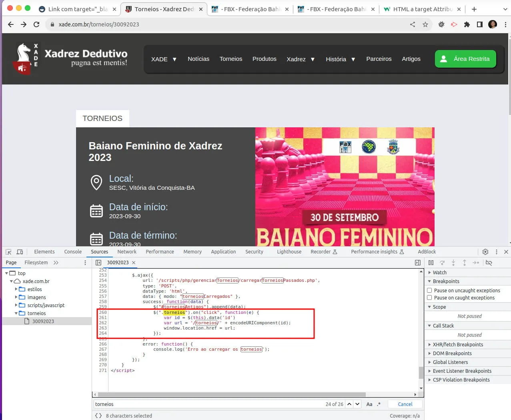
Task: Expand the estilos folder in the tree
Action: point(16,289)
